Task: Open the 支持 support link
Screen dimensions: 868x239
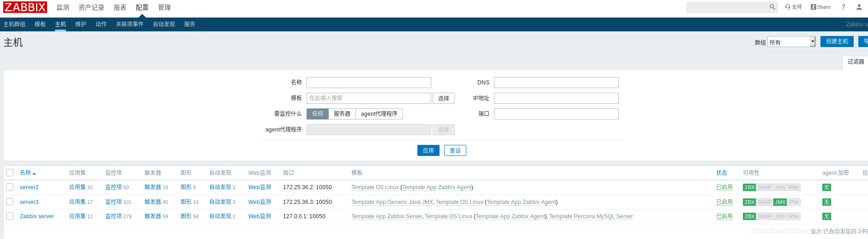Action: (x=793, y=7)
